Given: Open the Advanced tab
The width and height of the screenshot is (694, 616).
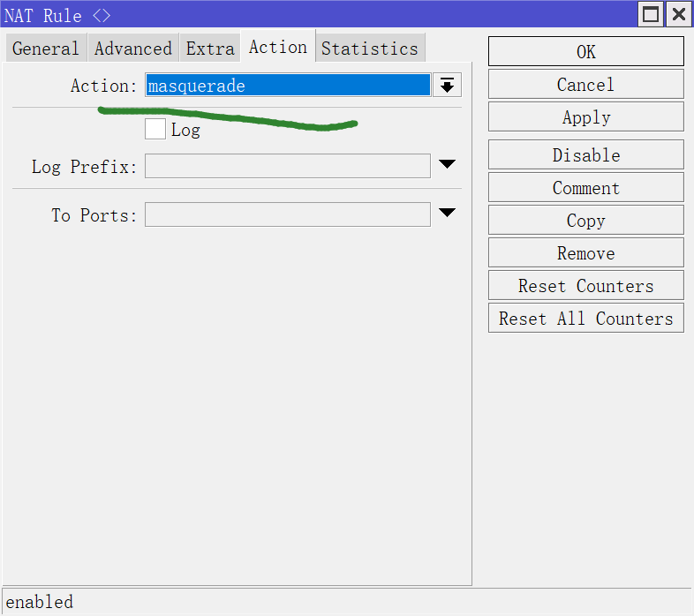Looking at the screenshot, I should pyautogui.click(x=132, y=49).
